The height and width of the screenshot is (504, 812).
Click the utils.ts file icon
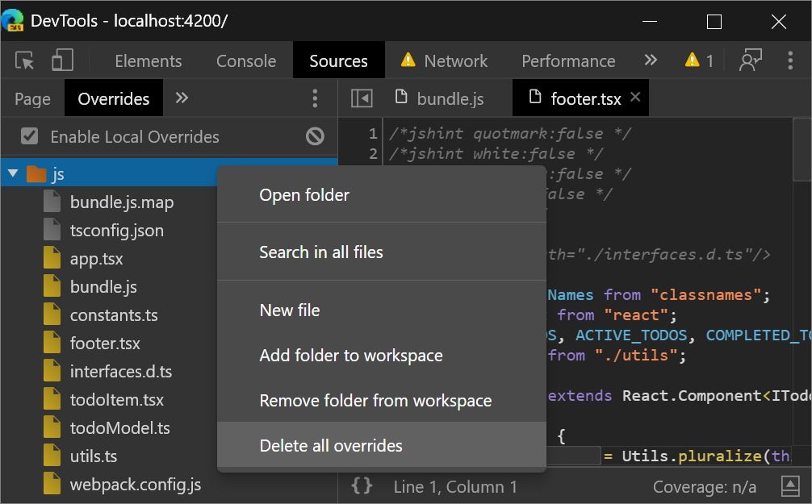click(52, 456)
